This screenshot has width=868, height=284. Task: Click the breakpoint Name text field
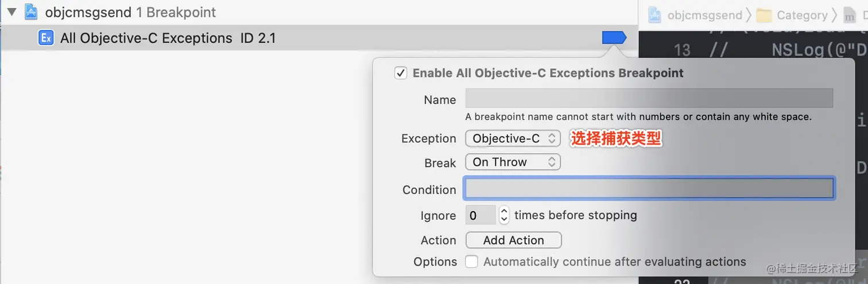[x=649, y=99]
